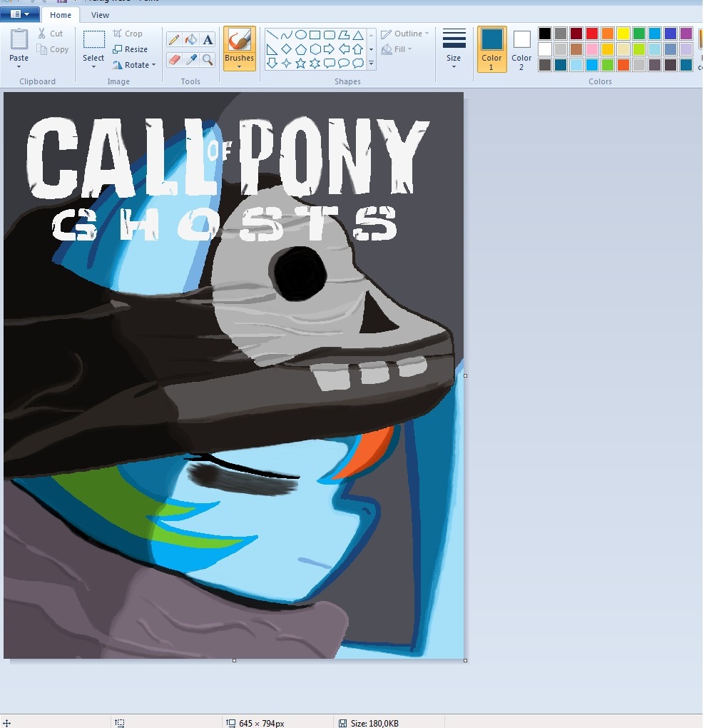Viewport: 704px width, 728px height.
Task: Pick the red color swatch
Action: [x=592, y=34]
